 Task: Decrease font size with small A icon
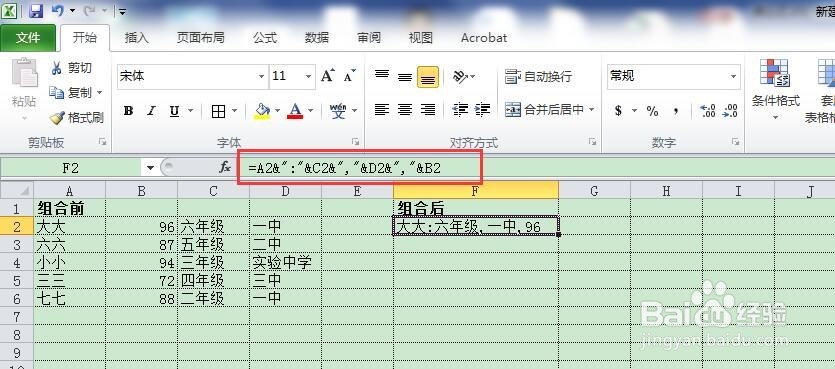click(349, 76)
